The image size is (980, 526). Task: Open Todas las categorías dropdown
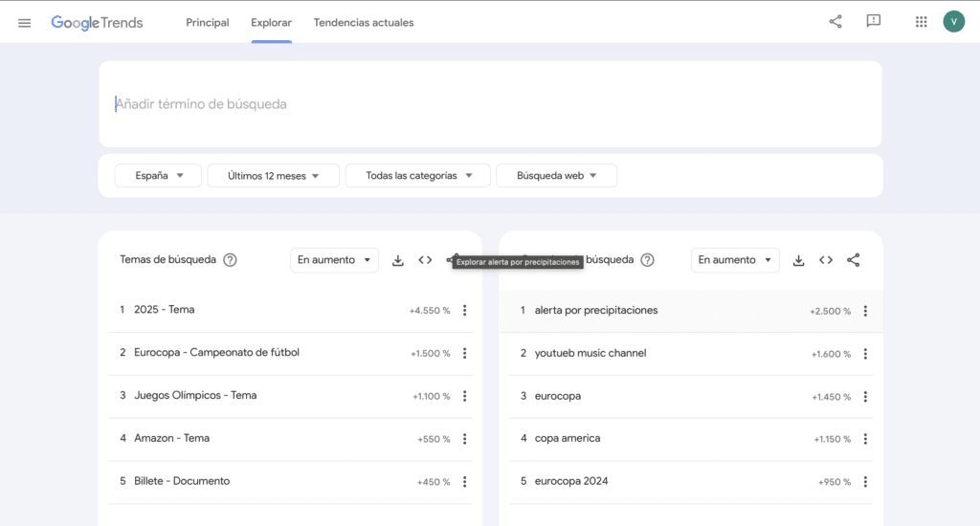coord(417,176)
